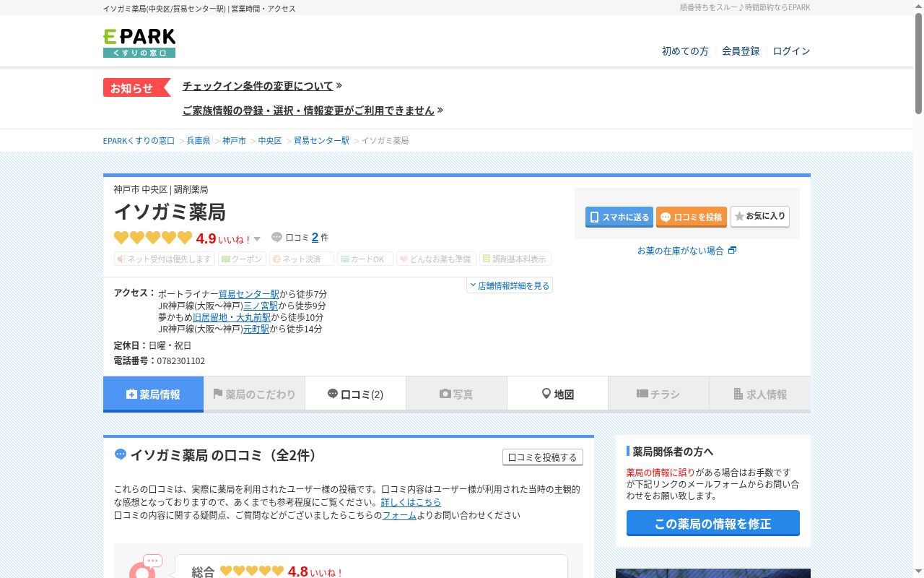Go to 兵庫県 breadcrumb
924x578 pixels.
tap(199, 141)
